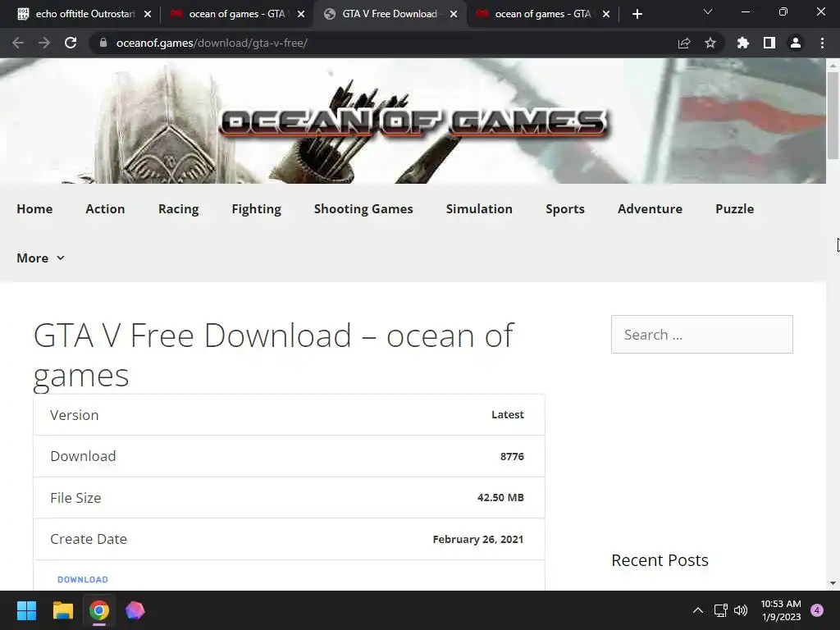Open the Racing category

178,209
